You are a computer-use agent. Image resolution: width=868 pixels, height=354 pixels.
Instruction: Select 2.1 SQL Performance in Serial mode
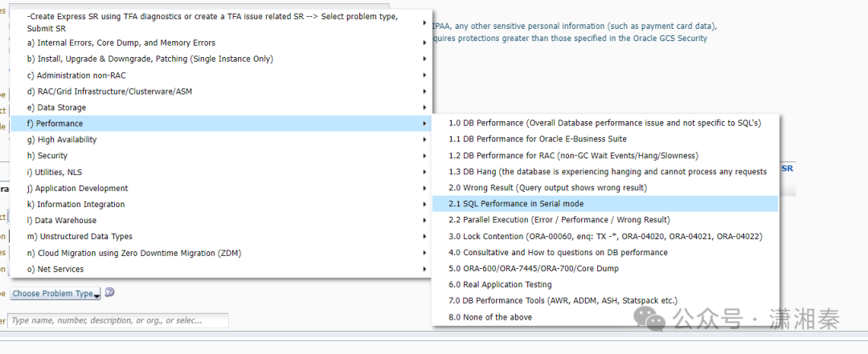(516, 204)
